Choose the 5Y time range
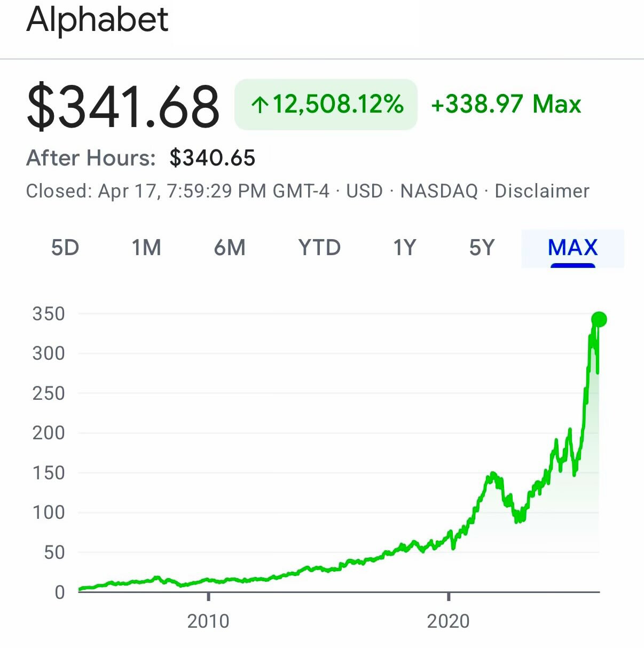 pos(482,248)
